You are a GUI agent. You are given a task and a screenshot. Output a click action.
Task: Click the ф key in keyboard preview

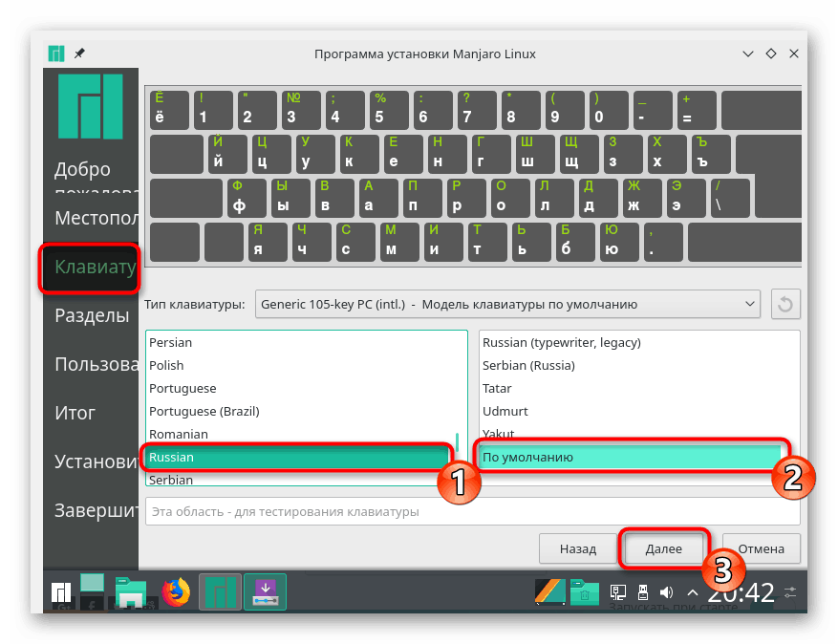[247, 199]
